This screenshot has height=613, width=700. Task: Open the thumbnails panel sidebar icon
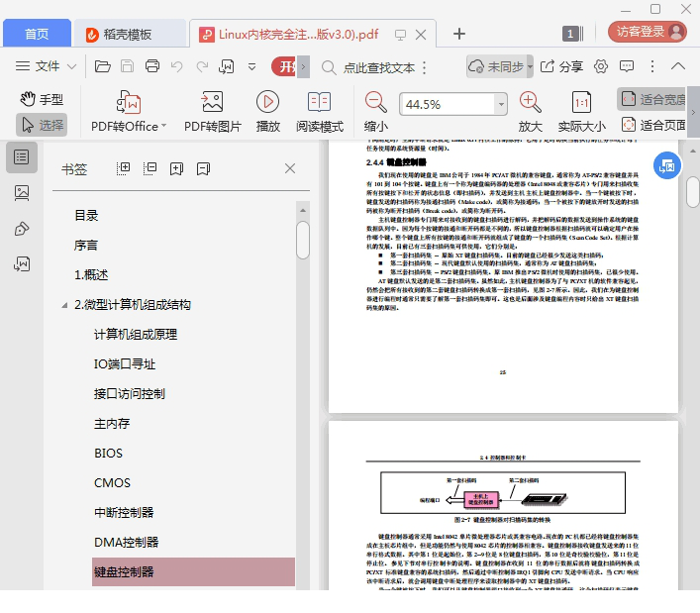(22, 193)
